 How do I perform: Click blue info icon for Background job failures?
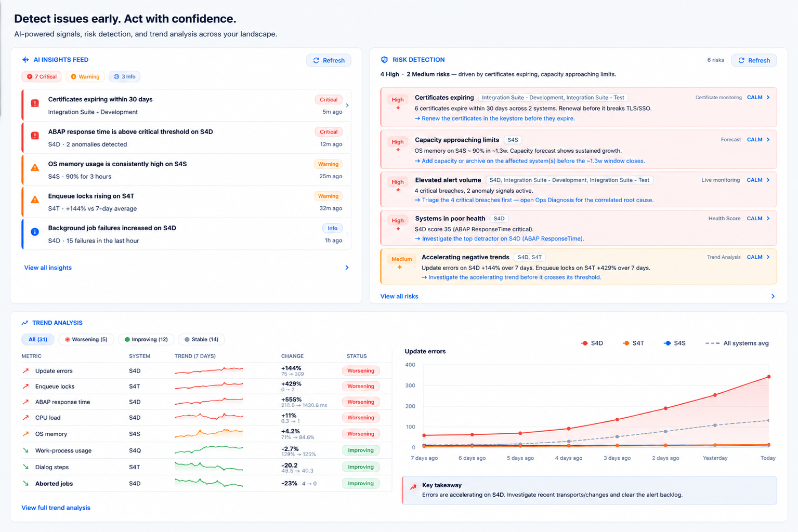tap(35, 232)
